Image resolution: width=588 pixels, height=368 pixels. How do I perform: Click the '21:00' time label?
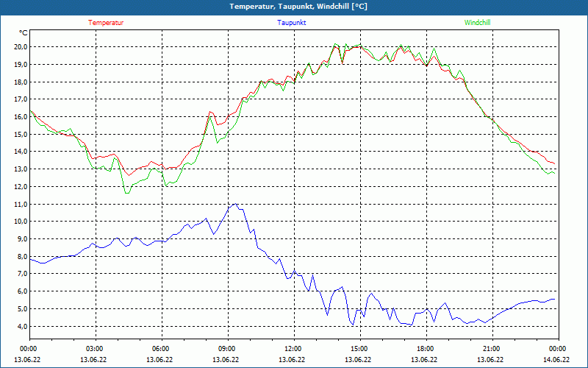click(492, 349)
